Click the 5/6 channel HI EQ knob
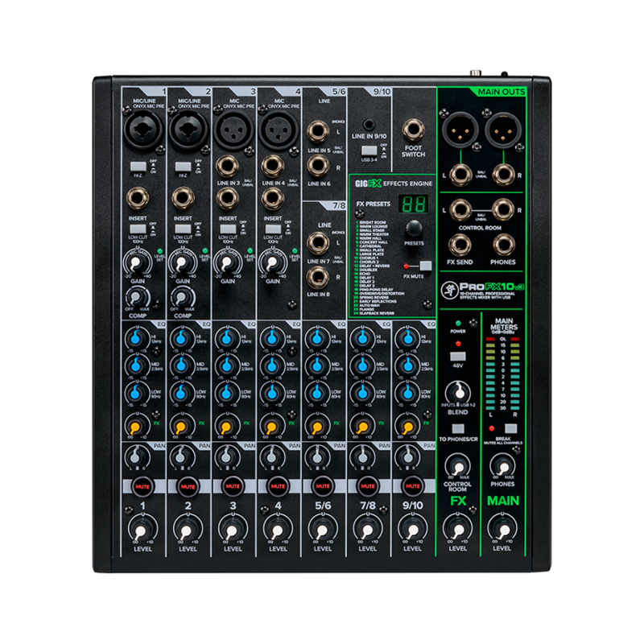 (316, 338)
